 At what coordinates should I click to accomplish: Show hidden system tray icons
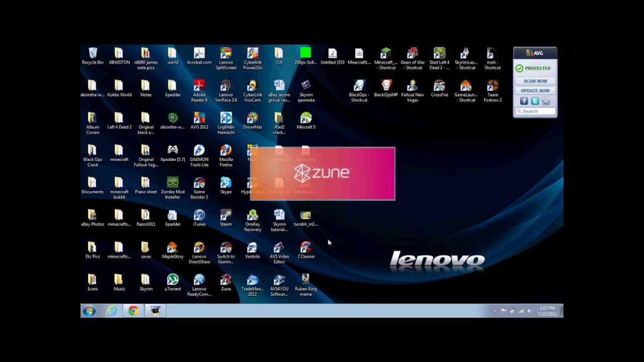(495, 311)
